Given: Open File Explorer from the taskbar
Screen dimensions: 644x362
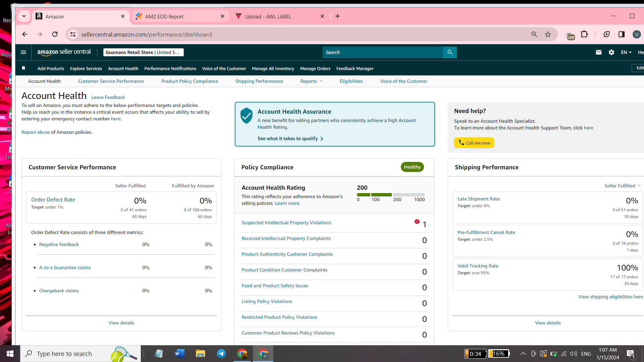Looking at the screenshot, I should coord(201,354).
